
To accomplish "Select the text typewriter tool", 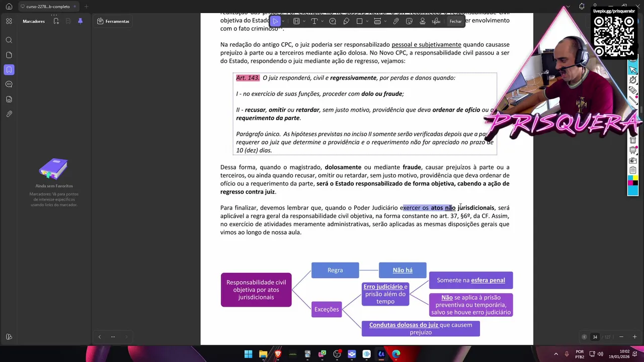I will (x=314, y=21).
